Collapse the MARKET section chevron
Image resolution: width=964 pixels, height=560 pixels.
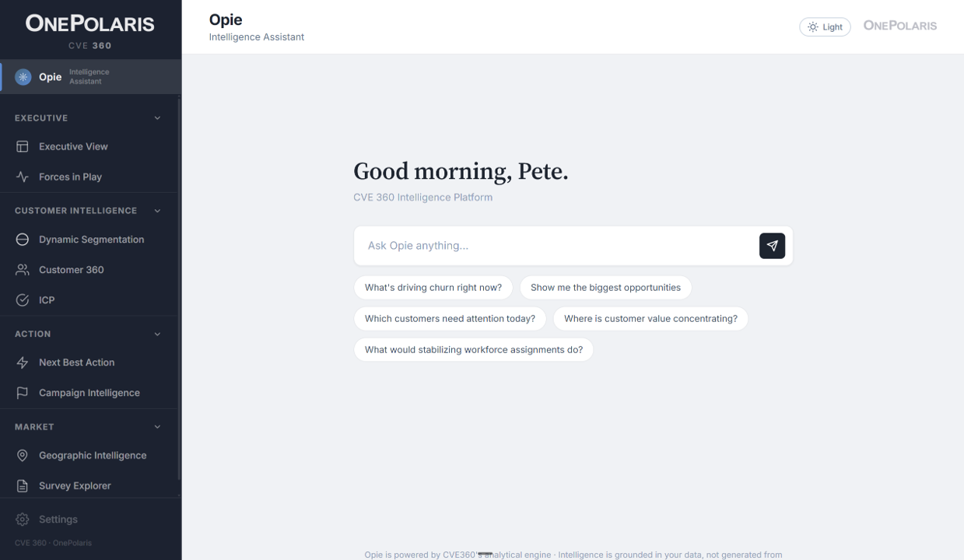point(157,426)
